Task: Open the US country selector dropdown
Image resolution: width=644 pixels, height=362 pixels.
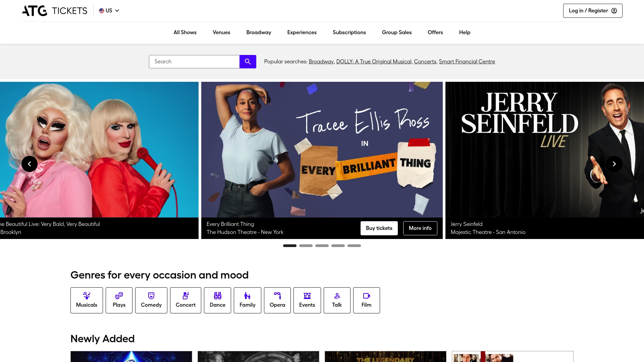Action: click(x=109, y=11)
